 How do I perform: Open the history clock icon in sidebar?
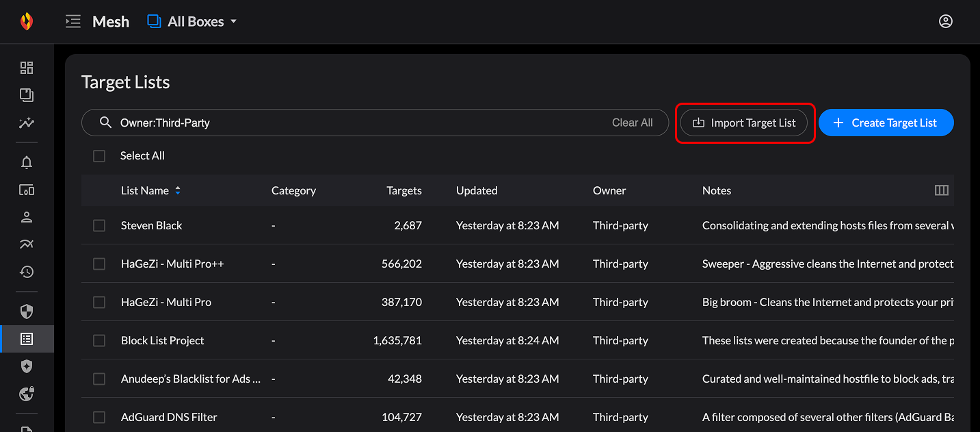click(x=27, y=272)
